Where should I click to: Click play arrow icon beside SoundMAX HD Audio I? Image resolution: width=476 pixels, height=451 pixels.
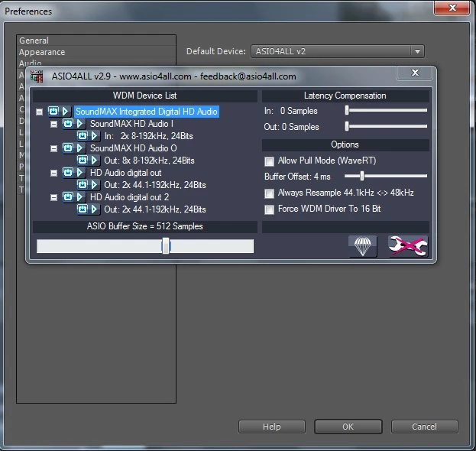pos(79,123)
